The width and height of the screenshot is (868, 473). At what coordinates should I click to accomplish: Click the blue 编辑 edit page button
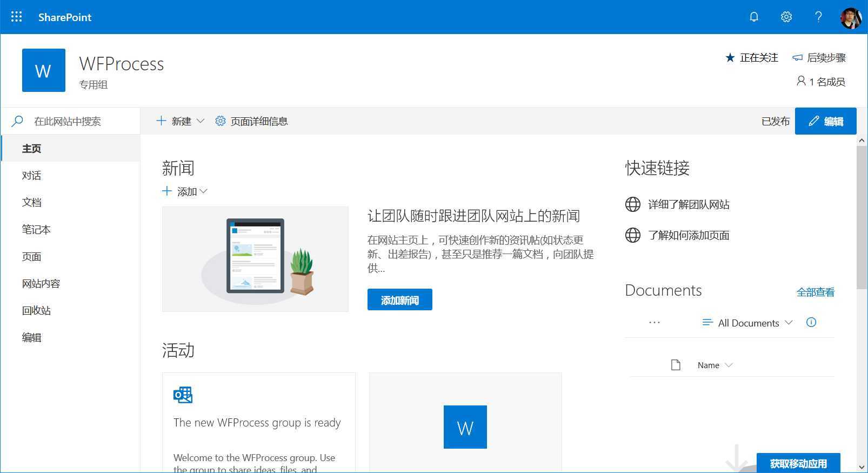(825, 121)
